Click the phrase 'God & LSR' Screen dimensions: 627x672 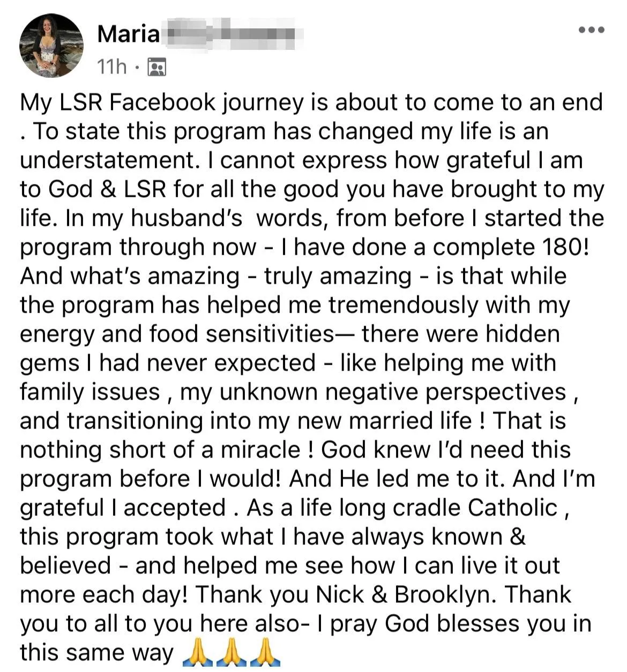(109, 189)
